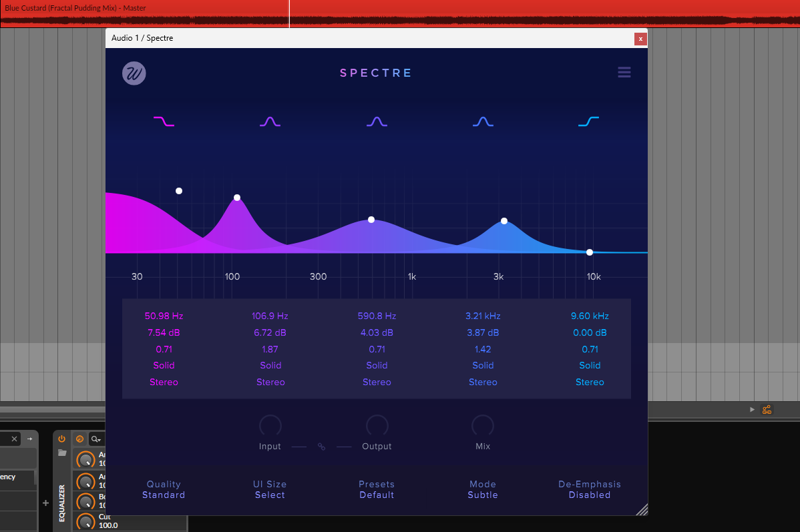The width and height of the screenshot is (800, 532).
Task: Click the Equalizer device folder icon
Action: pos(62,453)
